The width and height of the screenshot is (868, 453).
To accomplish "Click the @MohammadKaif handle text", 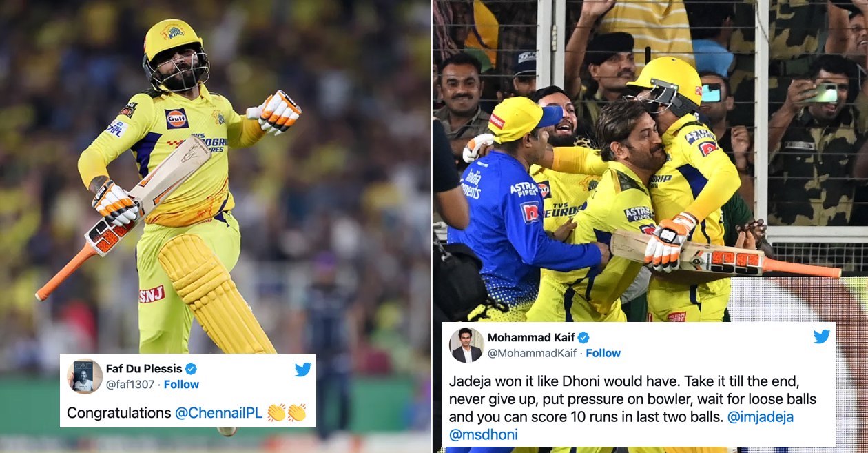I will 532,353.
